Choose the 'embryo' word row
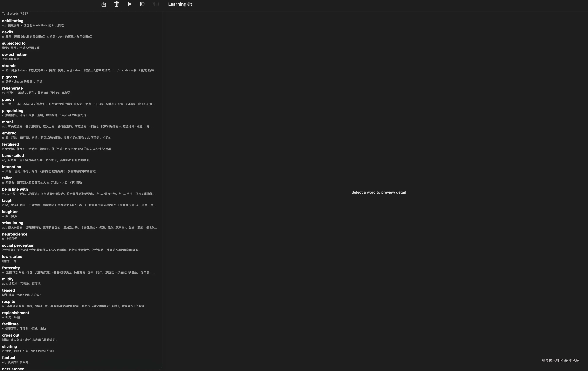 click(x=9, y=133)
